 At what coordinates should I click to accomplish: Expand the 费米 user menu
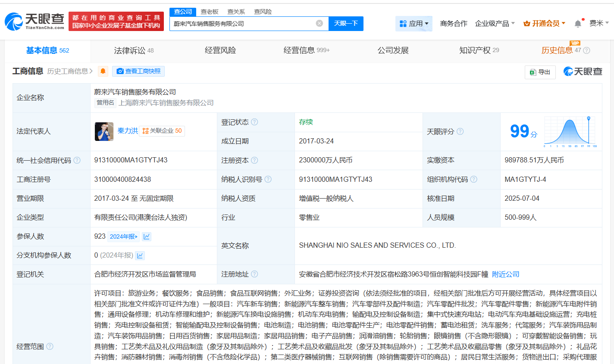point(599,23)
